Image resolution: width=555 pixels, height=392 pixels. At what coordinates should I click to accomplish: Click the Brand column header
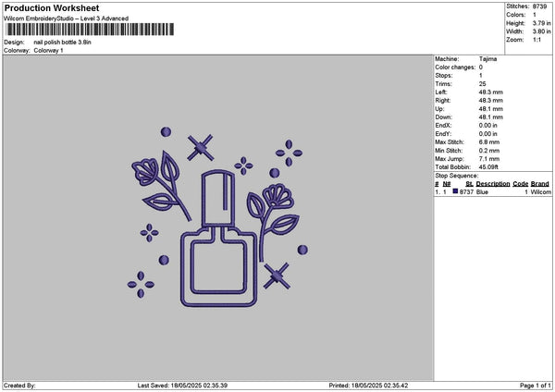point(540,183)
